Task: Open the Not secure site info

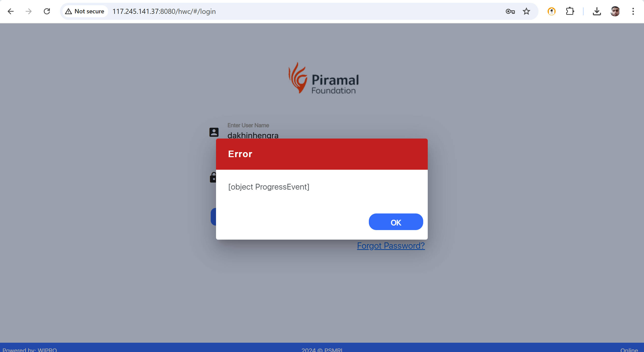Action: tap(85, 11)
